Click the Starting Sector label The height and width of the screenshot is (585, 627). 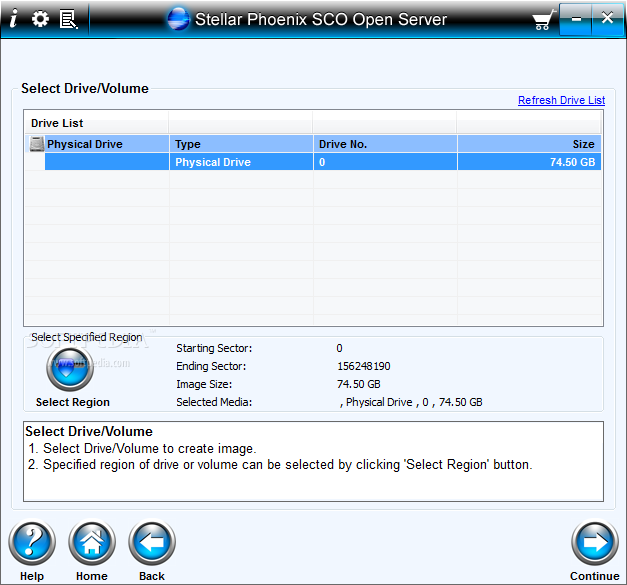pyautogui.click(x=214, y=348)
